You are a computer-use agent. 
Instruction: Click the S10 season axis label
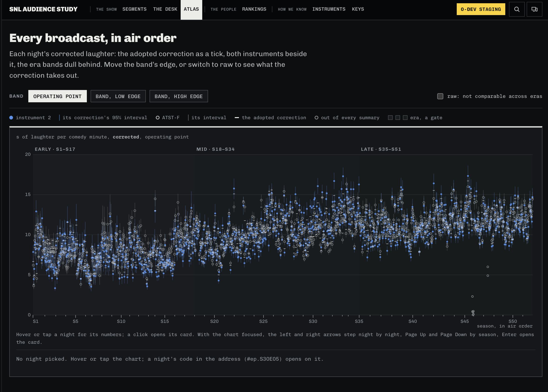pyautogui.click(x=121, y=321)
